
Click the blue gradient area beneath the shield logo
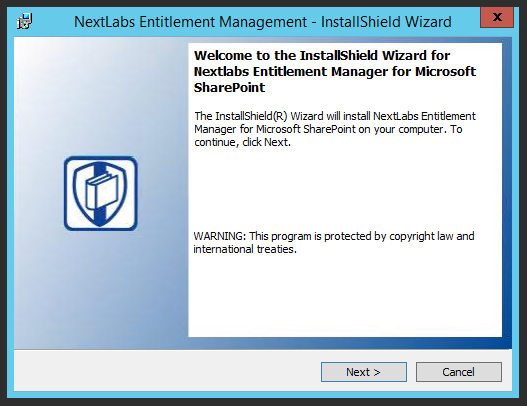click(x=101, y=289)
